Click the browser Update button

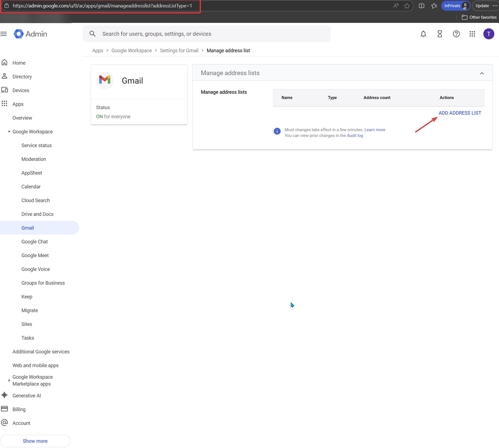482,6
